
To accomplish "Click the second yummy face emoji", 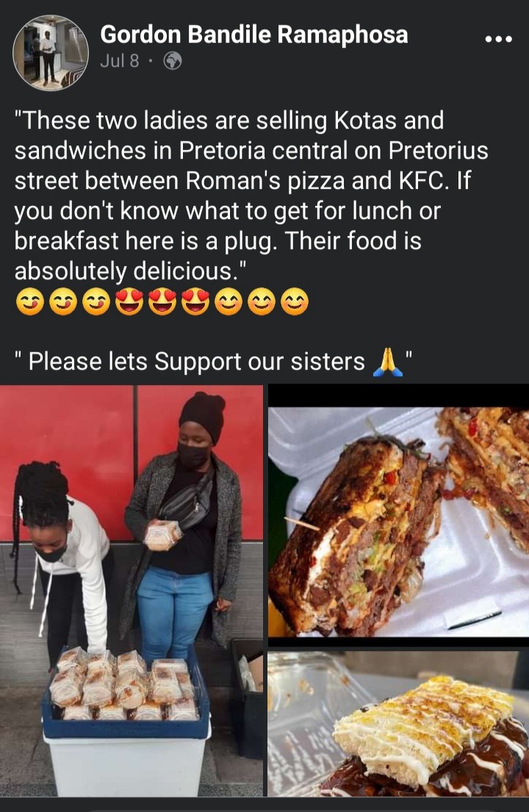I will click(63, 302).
